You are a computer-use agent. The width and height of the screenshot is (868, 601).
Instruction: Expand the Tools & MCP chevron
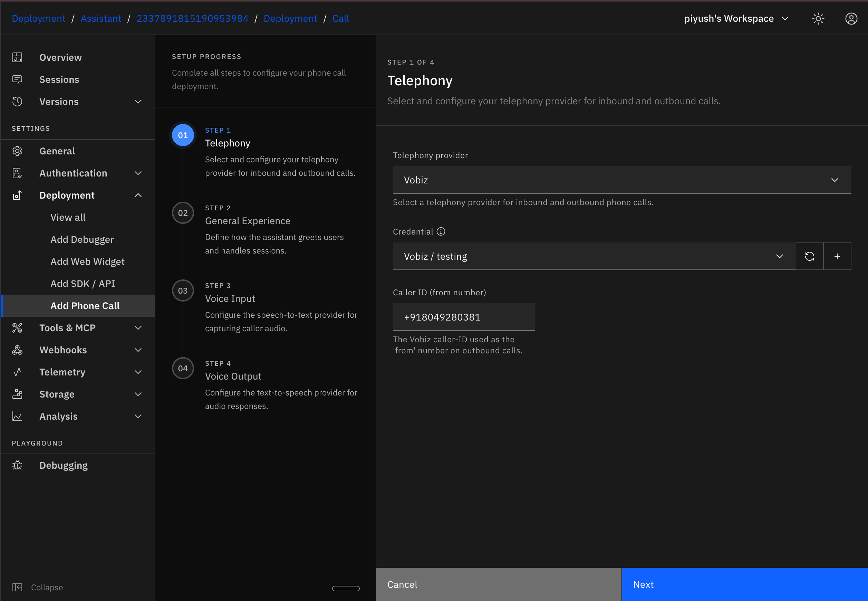(x=138, y=327)
